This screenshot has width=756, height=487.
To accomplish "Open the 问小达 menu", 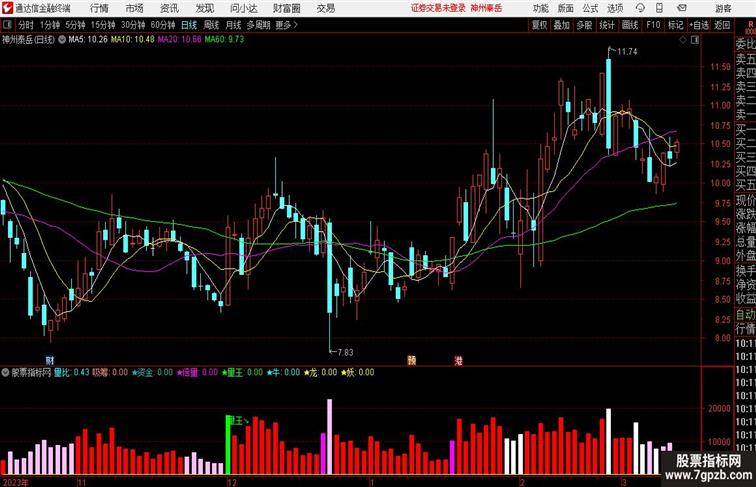I will click(x=243, y=8).
